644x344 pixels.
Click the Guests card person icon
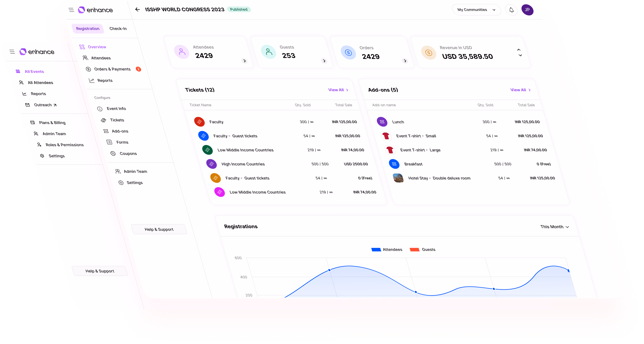(x=269, y=52)
